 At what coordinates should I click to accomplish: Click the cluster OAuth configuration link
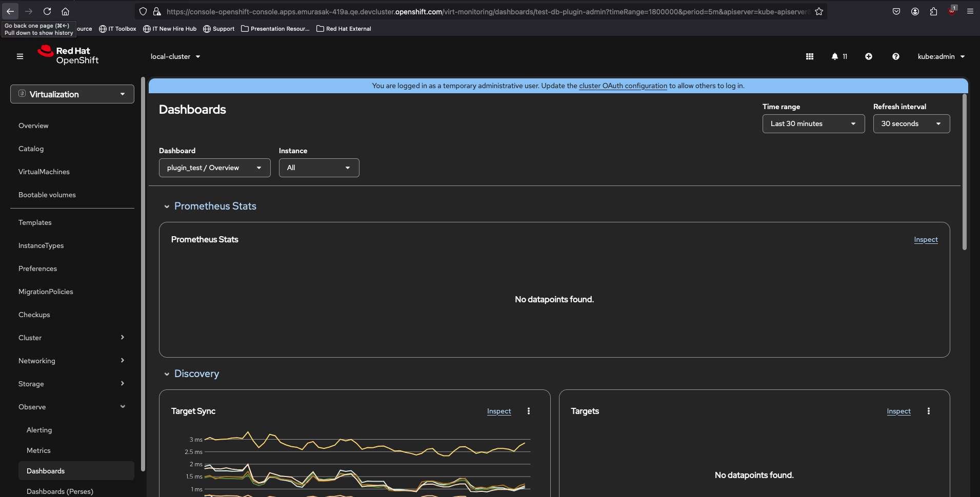click(623, 86)
